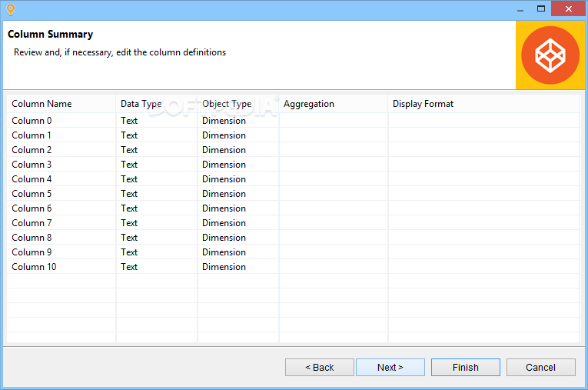588x390 pixels.
Task: Click the Aggregation column header
Action: 334,104
